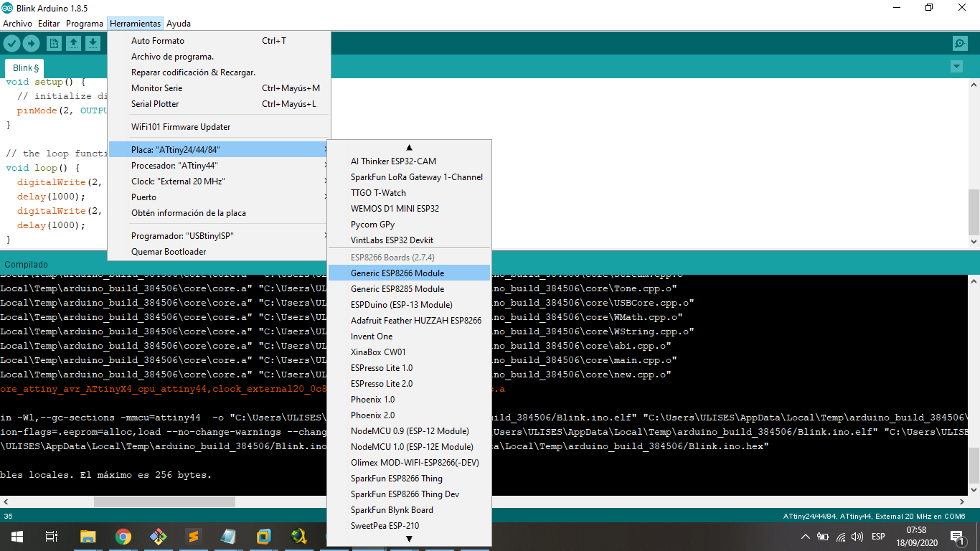
Task: Click the Open sketch toolbar icon
Action: coord(73,44)
